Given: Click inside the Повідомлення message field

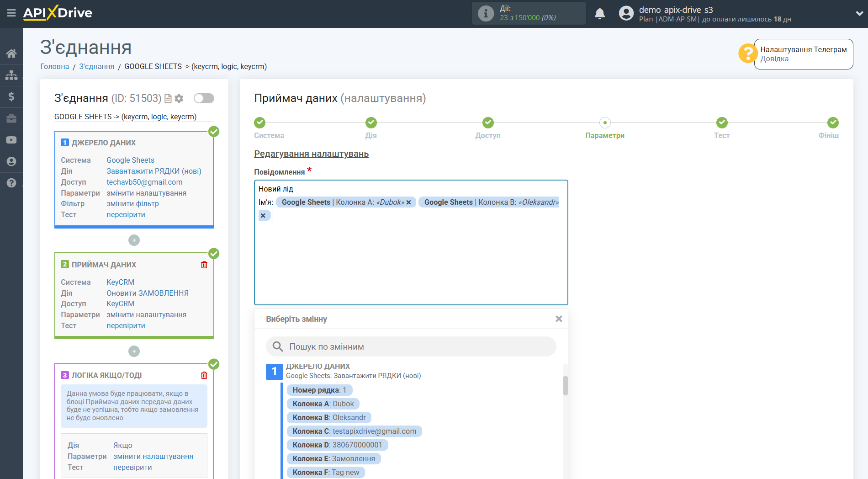Looking at the screenshot, I should [x=411, y=242].
